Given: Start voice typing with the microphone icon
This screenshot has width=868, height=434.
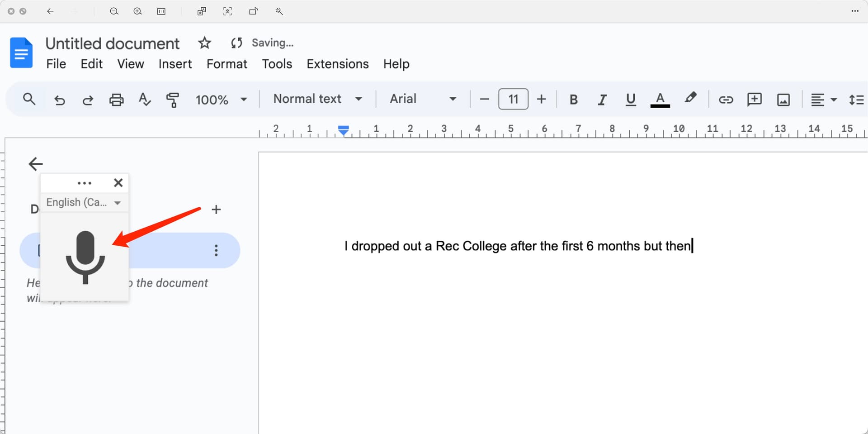Looking at the screenshot, I should [x=85, y=259].
